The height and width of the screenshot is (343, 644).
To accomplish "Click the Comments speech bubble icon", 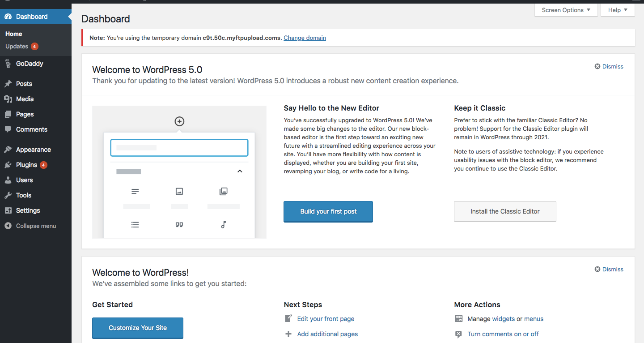I will pos(8,129).
